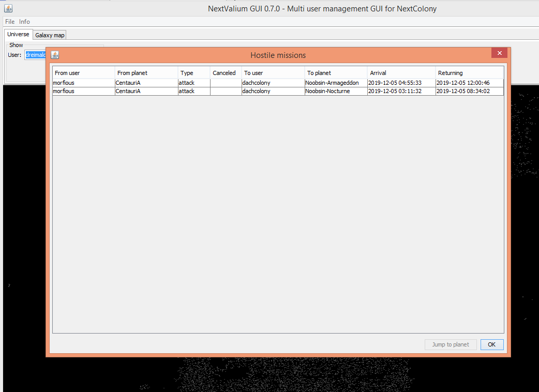Select arrival time 2019-12-05 04:55:33
Screen dimensions: 539x392
(401, 83)
